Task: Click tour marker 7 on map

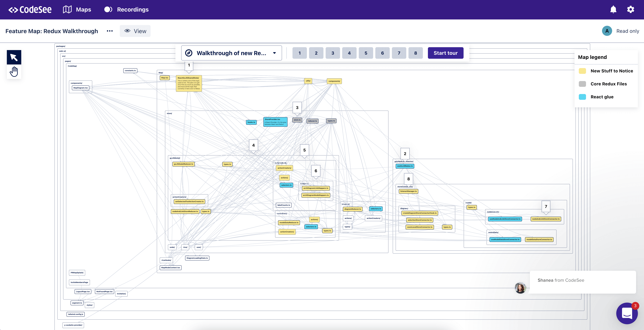Action: [546, 206]
